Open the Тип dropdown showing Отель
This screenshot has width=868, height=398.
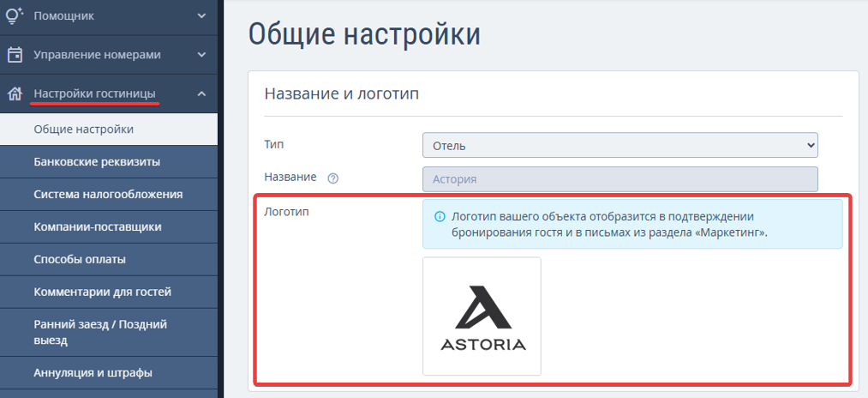(620, 145)
